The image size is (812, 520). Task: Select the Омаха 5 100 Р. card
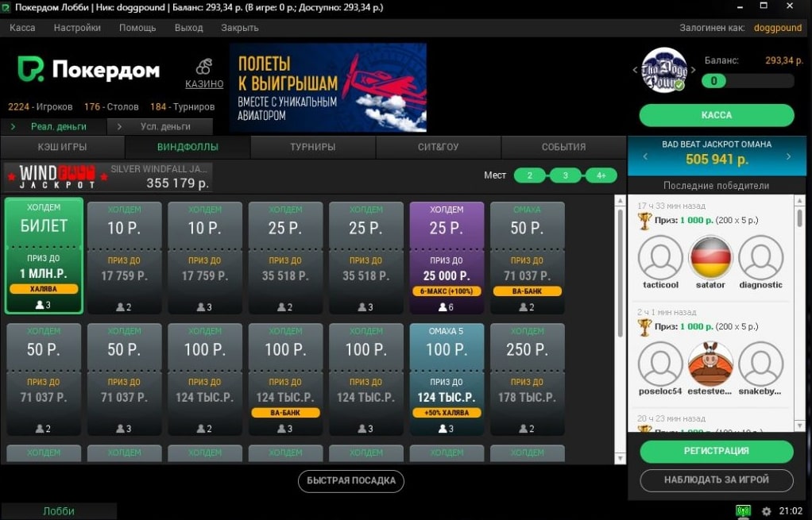click(447, 379)
